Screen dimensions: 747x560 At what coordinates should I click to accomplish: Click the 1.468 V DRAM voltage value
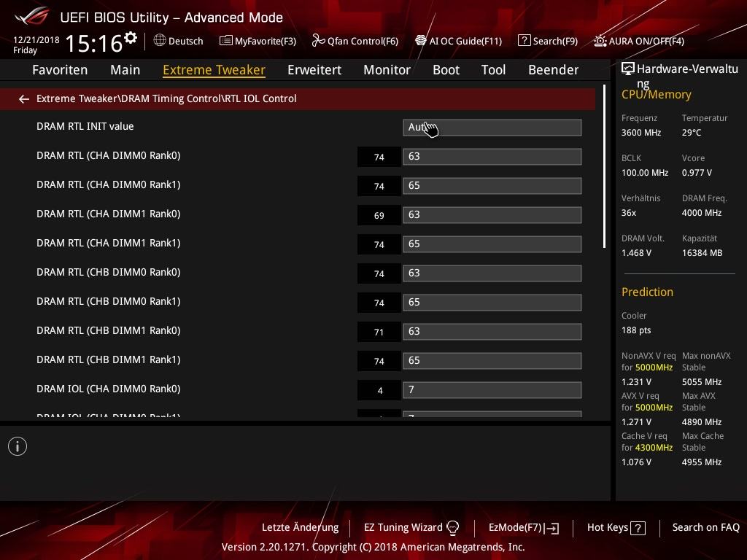(x=636, y=253)
